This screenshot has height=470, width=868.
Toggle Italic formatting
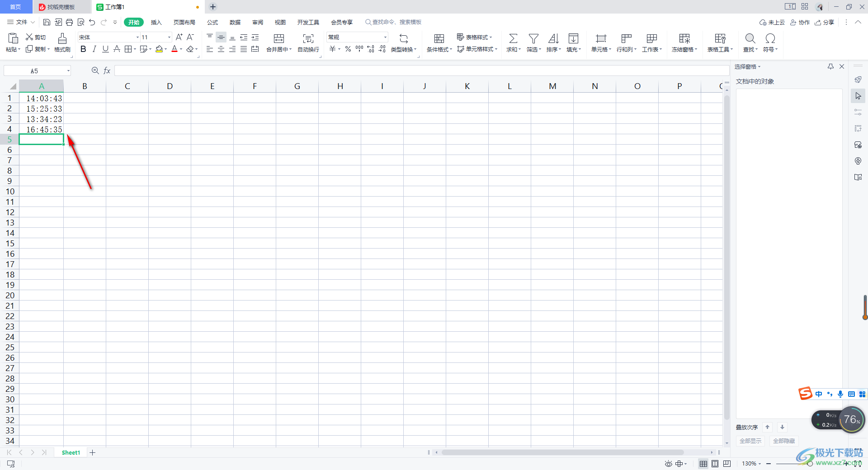(x=94, y=49)
